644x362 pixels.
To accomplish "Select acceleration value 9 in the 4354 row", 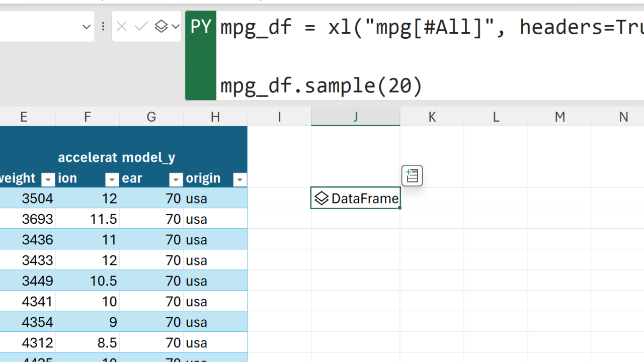I will tap(88, 322).
